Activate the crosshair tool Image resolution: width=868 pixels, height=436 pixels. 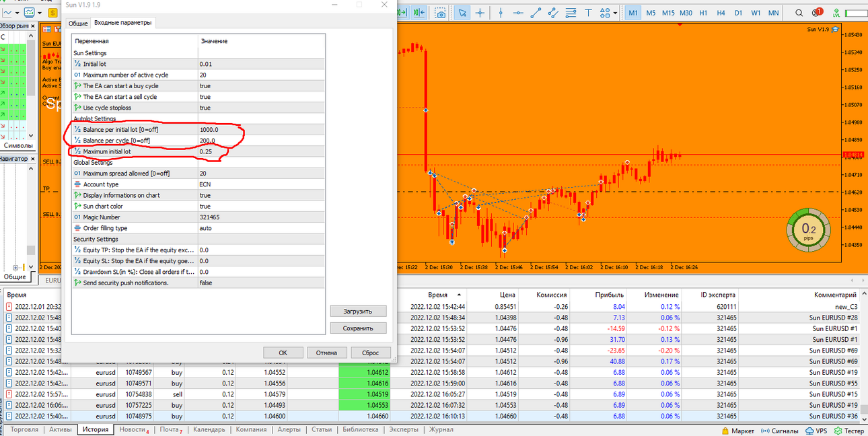(480, 13)
